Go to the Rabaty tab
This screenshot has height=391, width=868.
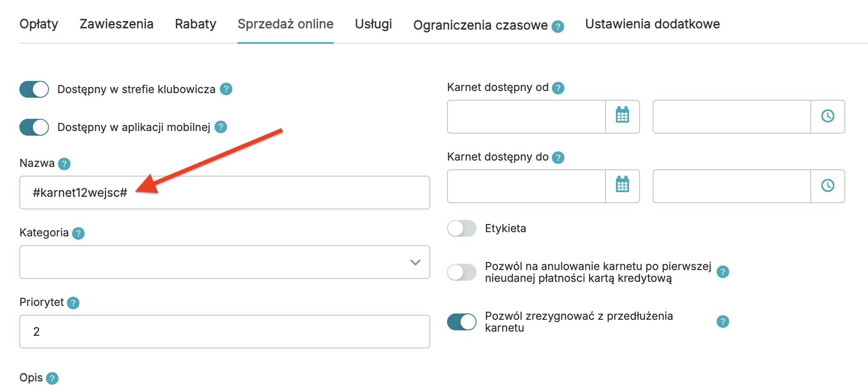click(x=196, y=24)
